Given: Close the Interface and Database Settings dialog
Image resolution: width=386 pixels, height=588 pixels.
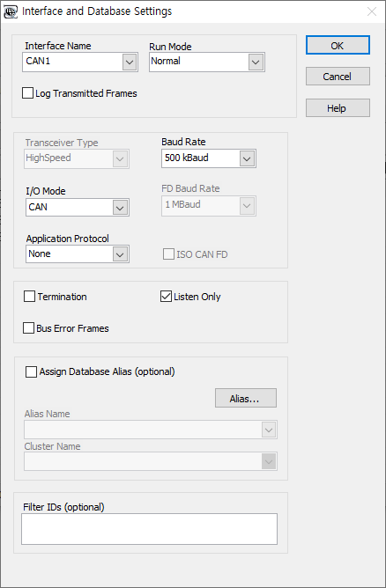Looking at the screenshot, I should tap(372, 12).
